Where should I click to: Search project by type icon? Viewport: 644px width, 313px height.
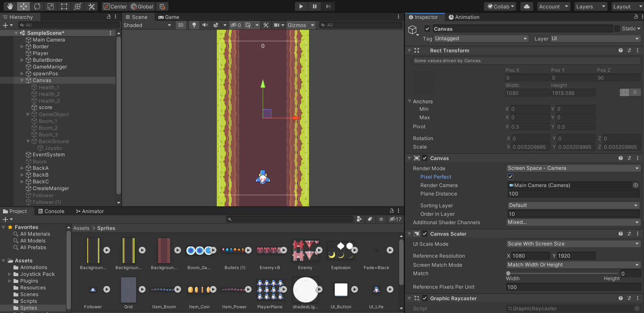359,219
